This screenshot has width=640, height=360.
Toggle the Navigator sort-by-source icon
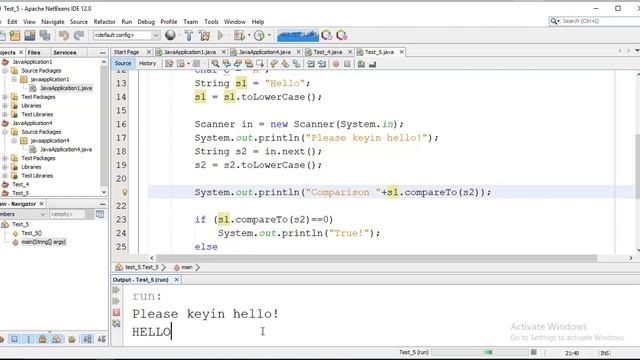tap(102, 339)
